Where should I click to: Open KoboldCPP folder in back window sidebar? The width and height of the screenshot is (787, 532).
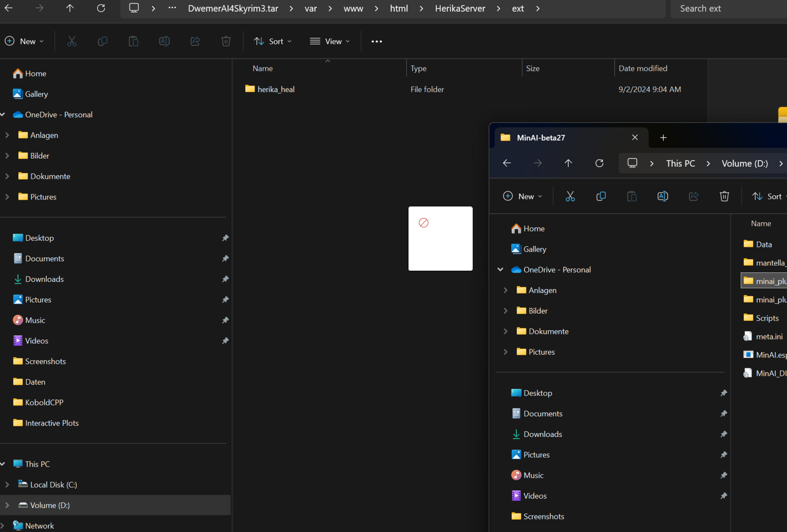tap(38, 402)
